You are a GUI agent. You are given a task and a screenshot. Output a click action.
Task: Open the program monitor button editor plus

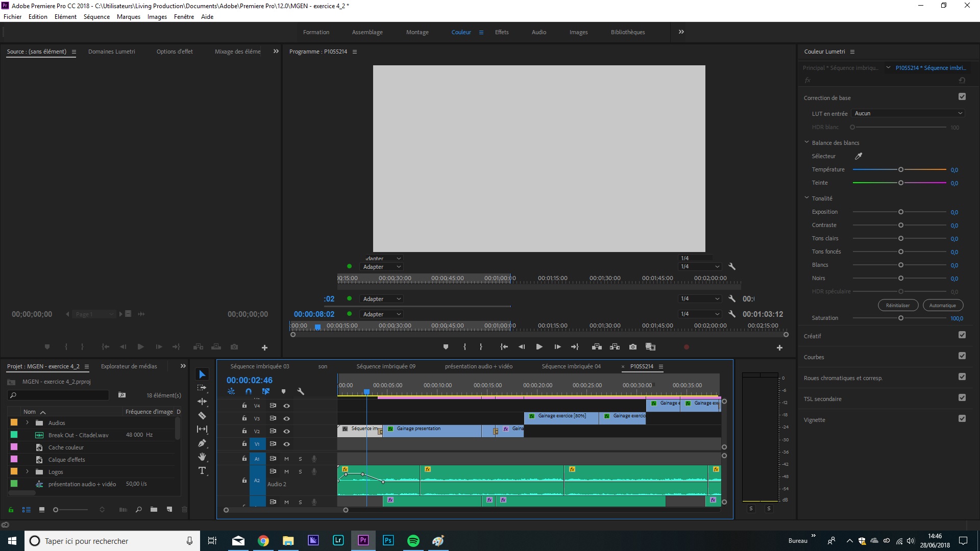click(x=779, y=347)
